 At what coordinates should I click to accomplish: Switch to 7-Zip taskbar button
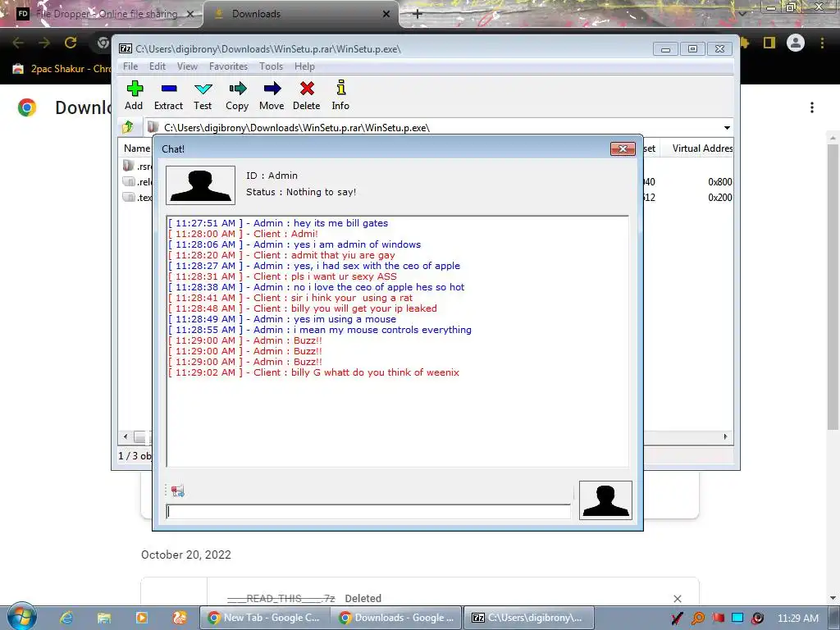coord(529,618)
